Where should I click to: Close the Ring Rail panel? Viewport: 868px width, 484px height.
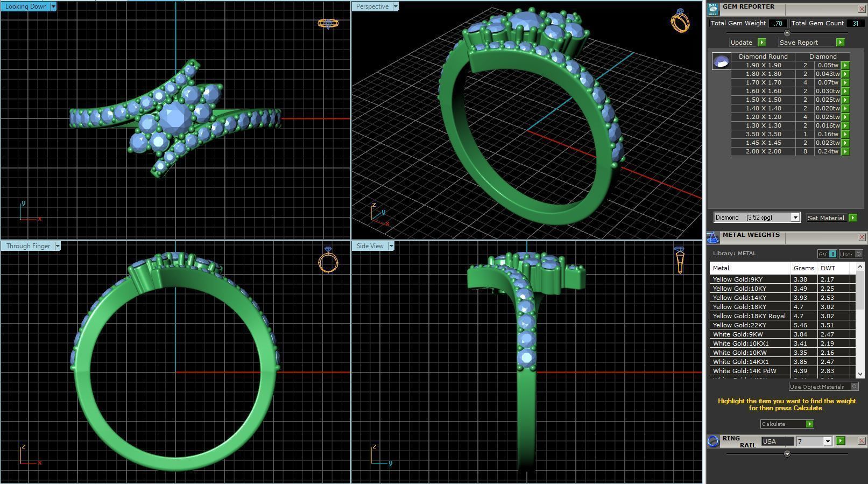[861, 440]
